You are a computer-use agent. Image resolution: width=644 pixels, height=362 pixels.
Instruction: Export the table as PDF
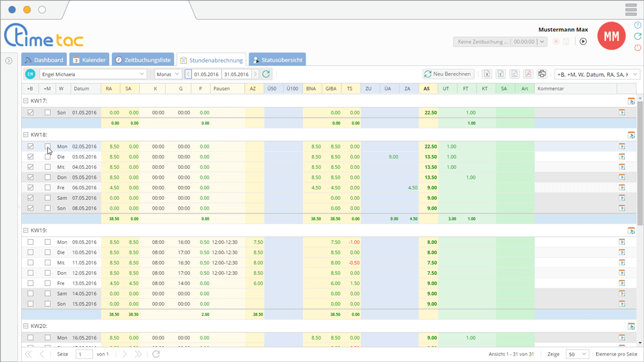[528, 74]
